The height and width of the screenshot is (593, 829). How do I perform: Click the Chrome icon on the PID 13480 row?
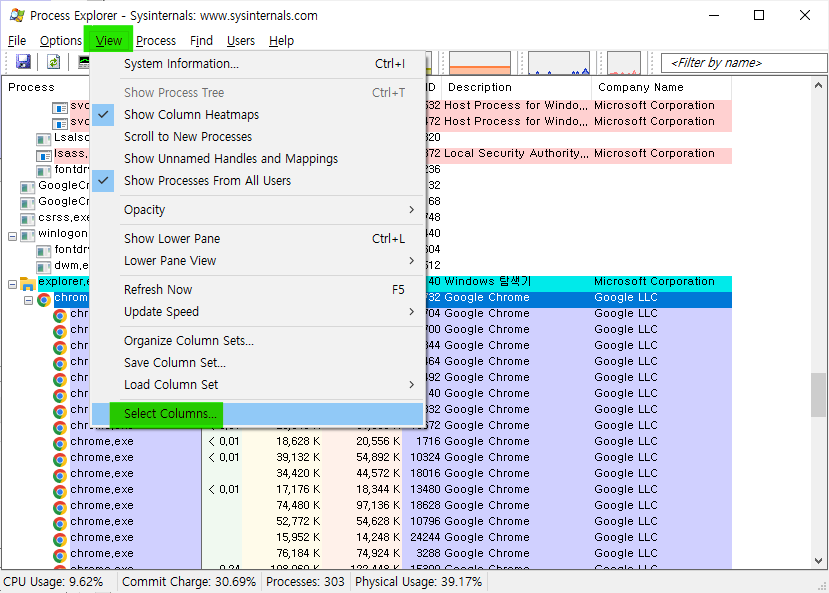click(x=60, y=492)
